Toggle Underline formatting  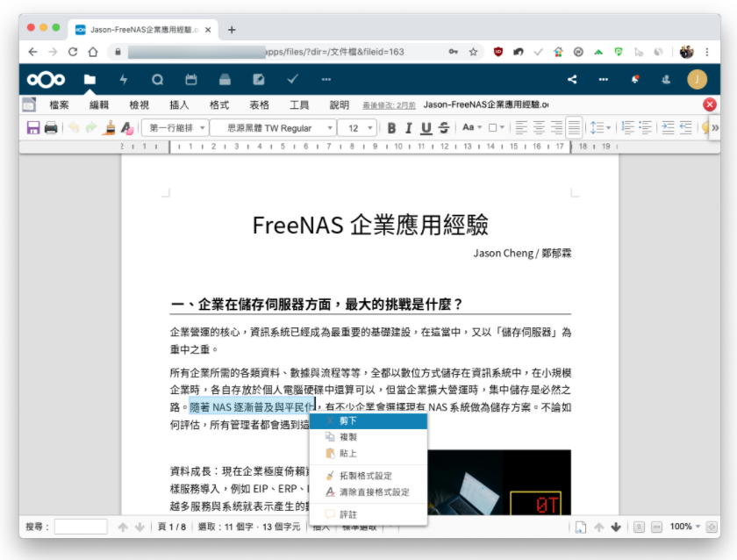(426, 128)
